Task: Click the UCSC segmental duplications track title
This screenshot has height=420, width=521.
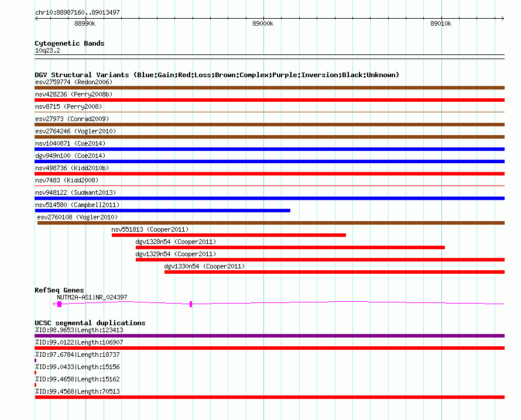Action: tap(90, 323)
